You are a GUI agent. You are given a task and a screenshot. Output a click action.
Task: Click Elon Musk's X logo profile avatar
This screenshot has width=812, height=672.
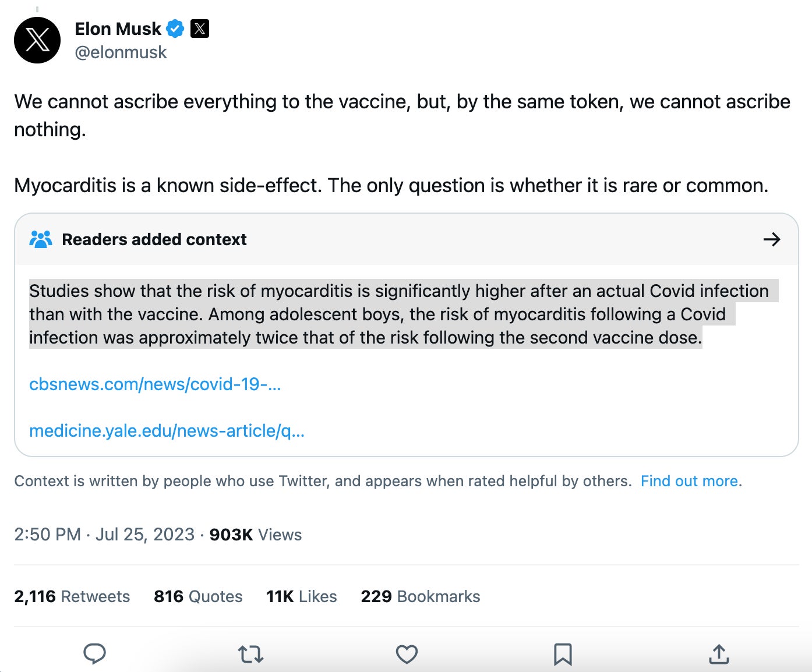click(37, 40)
